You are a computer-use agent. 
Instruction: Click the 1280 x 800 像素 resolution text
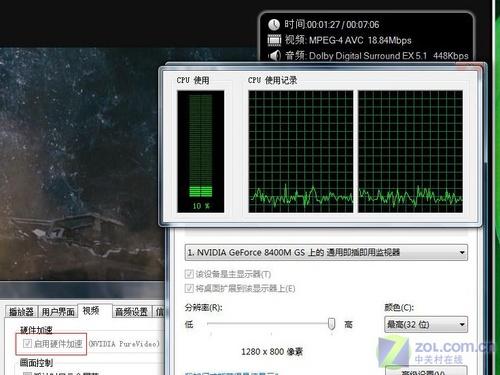tap(272, 352)
